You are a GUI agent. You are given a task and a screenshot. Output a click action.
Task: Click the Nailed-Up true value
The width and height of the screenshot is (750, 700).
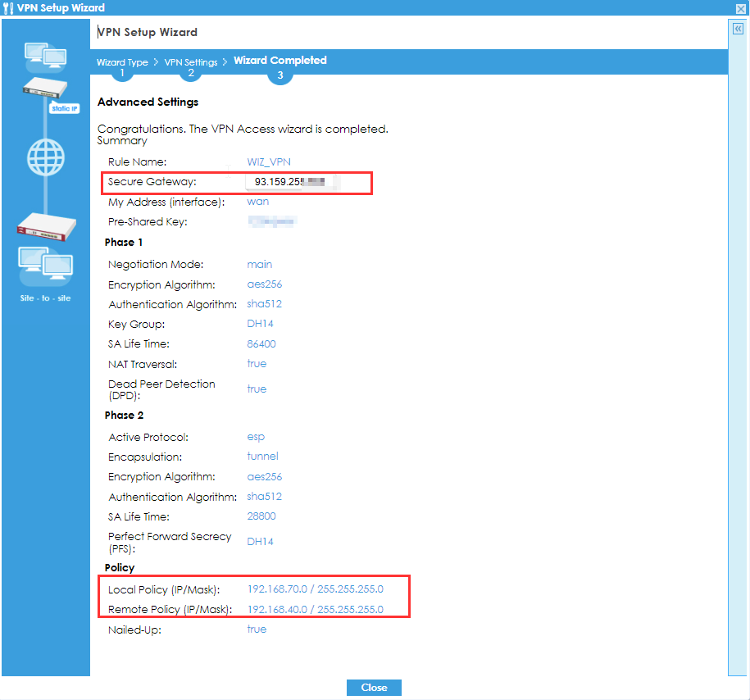[x=257, y=629]
